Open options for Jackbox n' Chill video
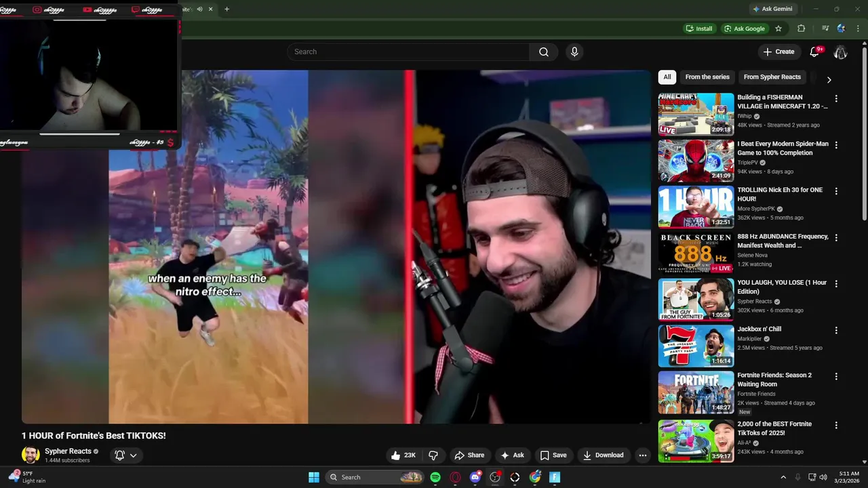868x488 pixels. point(836,331)
